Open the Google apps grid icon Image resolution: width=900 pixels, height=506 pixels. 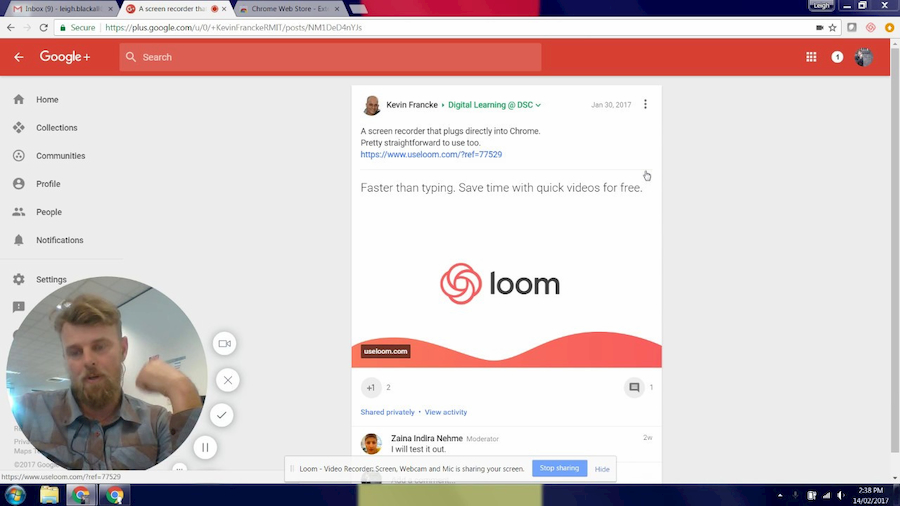point(811,57)
